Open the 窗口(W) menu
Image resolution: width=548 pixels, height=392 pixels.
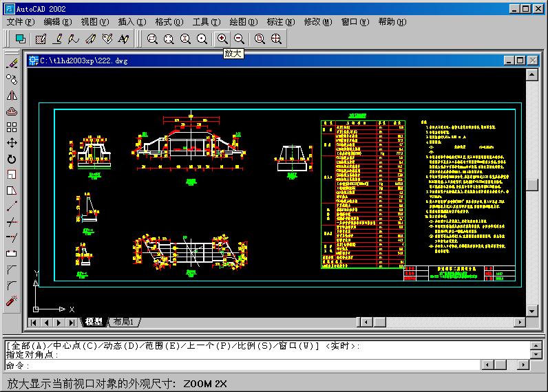(x=355, y=22)
